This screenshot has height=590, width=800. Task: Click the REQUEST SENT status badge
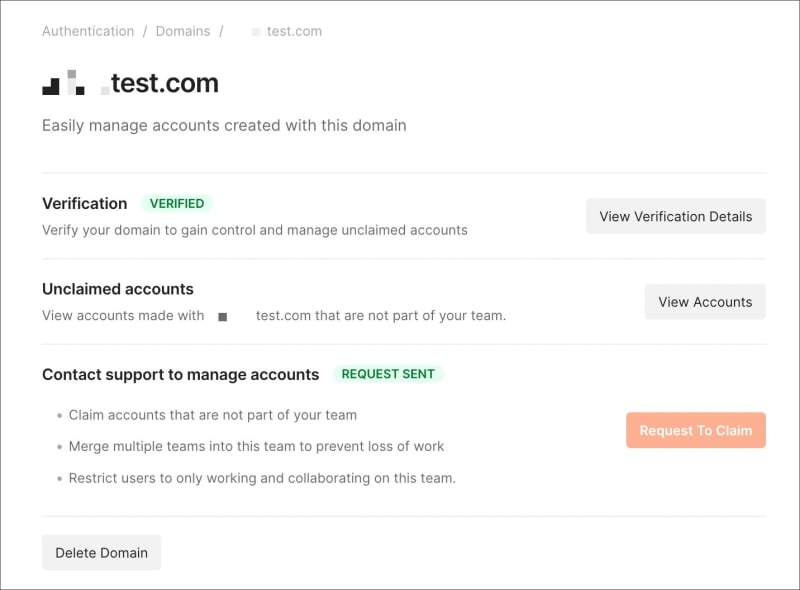[x=388, y=374]
